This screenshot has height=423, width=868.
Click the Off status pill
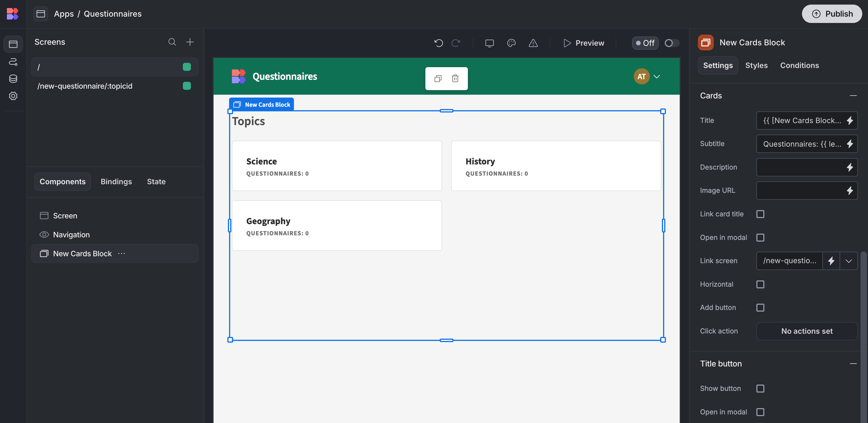point(645,43)
